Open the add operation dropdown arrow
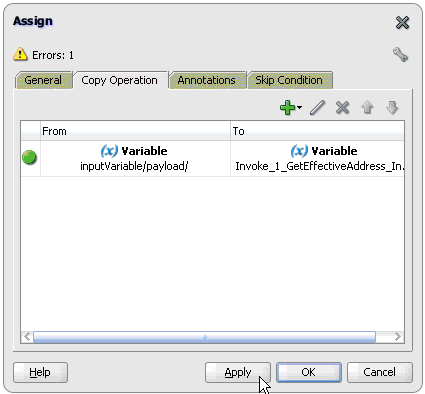 coord(299,107)
